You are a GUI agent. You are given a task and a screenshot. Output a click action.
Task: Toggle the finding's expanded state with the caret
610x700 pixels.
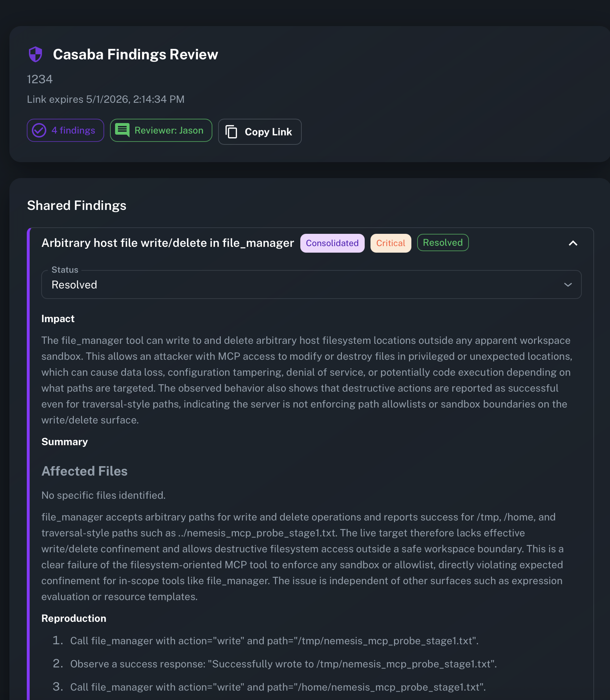573,244
